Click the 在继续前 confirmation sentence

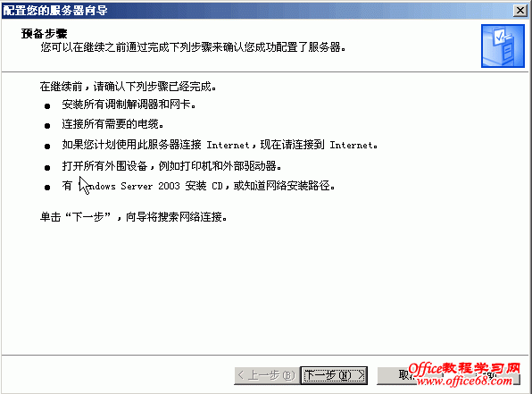[x=128, y=87]
